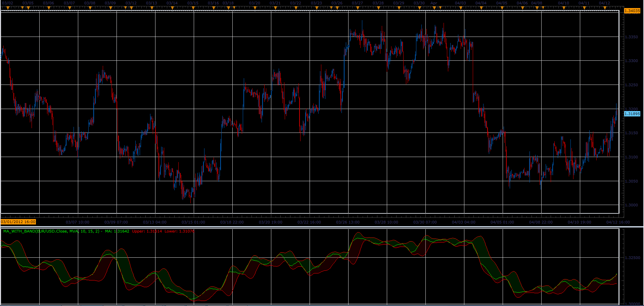Choose the orange marker below 03/30
This screenshot has height=306, width=644.
419,8
